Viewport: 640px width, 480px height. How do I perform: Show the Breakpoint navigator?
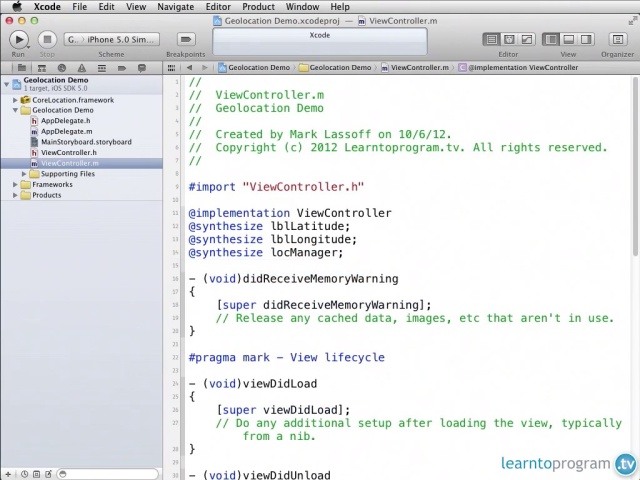point(122,68)
